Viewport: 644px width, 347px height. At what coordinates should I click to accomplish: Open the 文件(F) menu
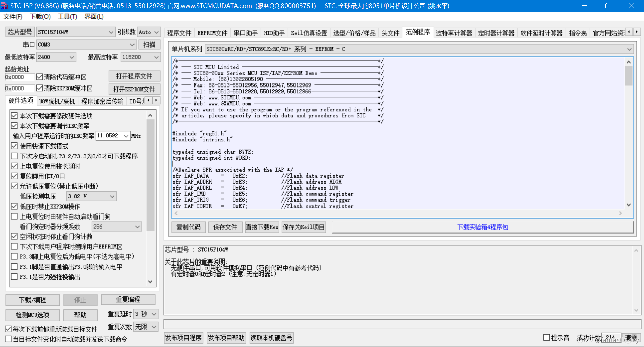point(13,16)
